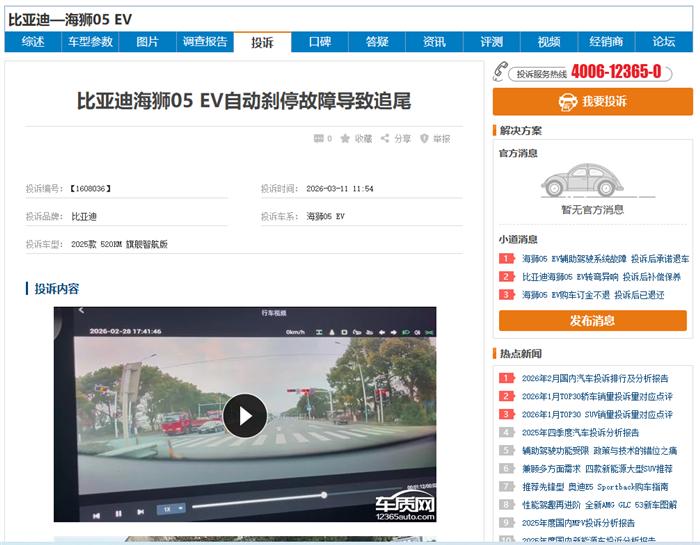The width and height of the screenshot is (700, 545).
Task: Switch to the 车型参数 tab
Action: pyautogui.click(x=90, y=42)
